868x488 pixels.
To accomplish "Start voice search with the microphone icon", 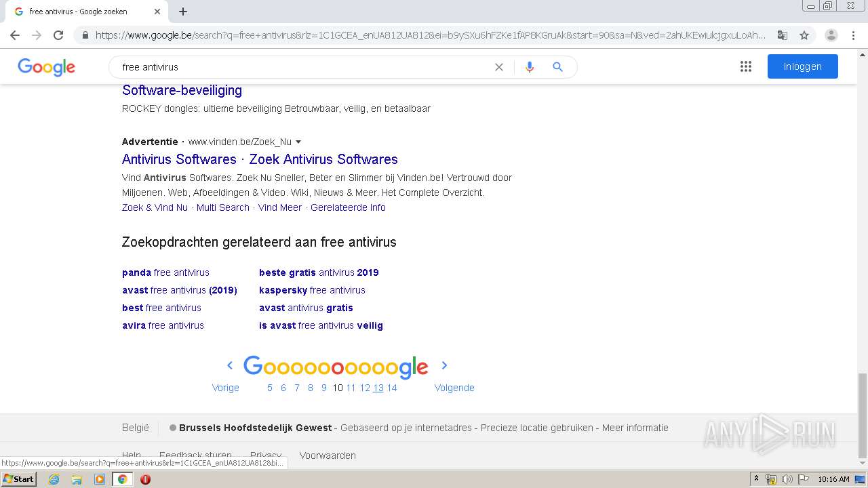I will (530, 67).
